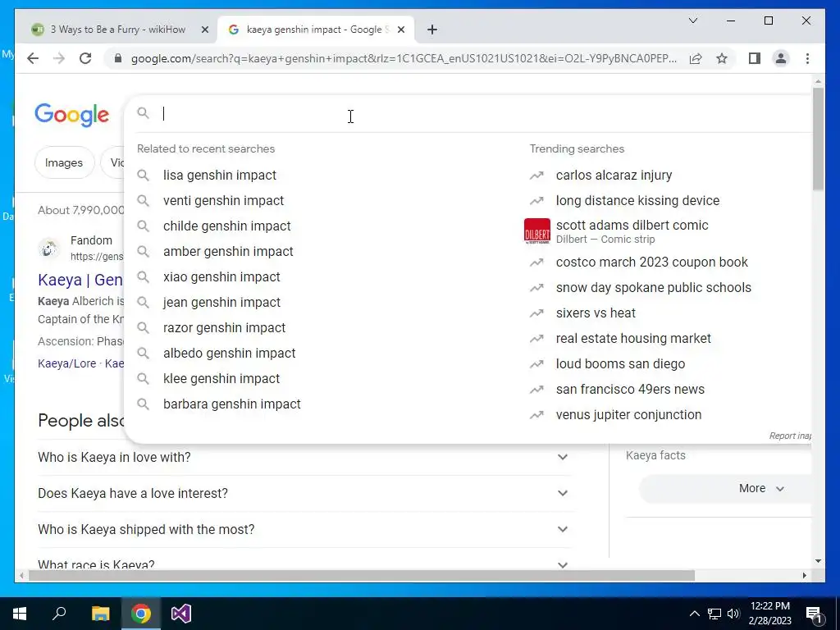Click the vertical page scrollbar thumb
This screenshot has width=840, height=630.
coord(818,138)
